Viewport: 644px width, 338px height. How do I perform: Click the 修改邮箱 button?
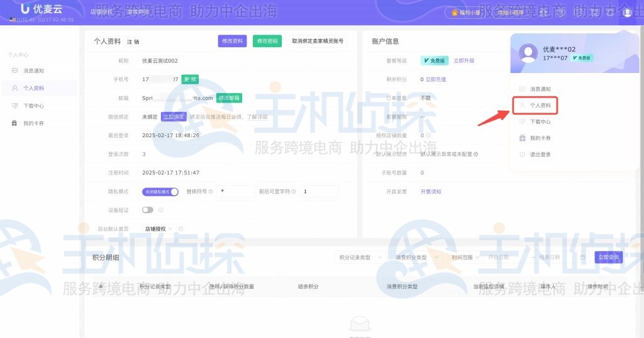click(229, 98)
